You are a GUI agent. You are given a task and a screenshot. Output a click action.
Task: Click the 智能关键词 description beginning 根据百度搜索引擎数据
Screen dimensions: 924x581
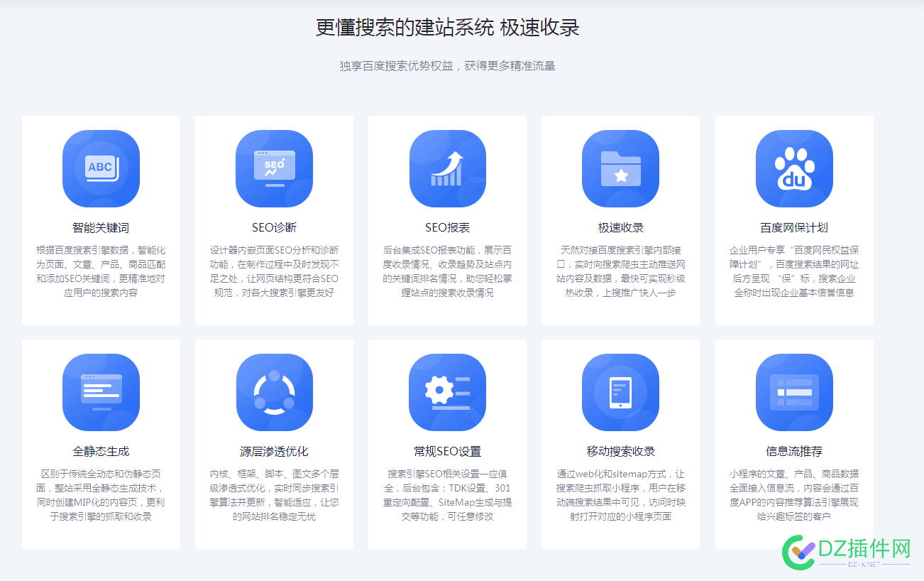pos(101,271)
